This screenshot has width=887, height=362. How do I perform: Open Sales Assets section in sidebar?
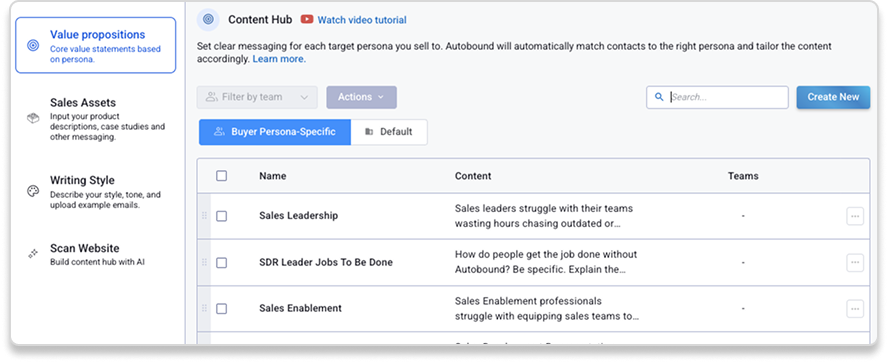96,119
